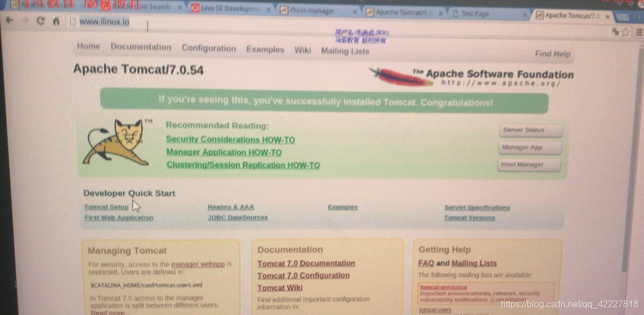
Task: Click the Apache feather logo
Action: coord(400,77)
